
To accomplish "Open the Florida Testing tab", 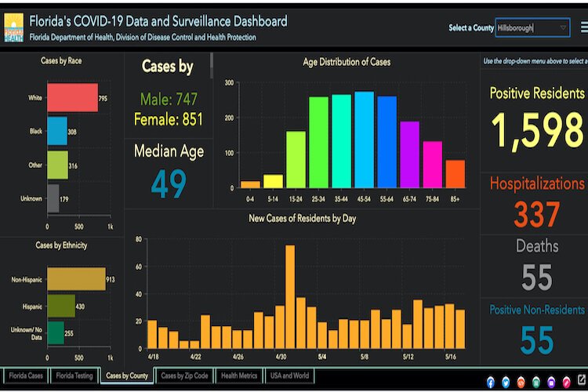I will coord(74,376).
